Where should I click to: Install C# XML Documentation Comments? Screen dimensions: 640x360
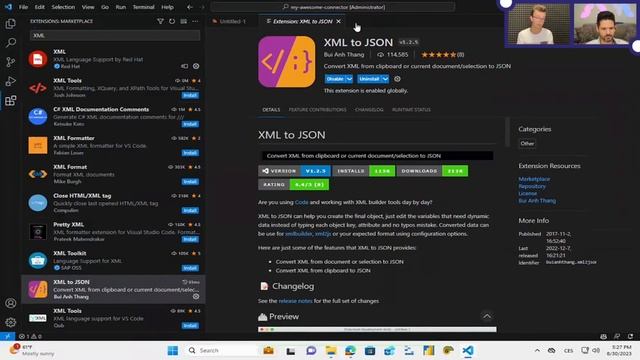(190, 124)
